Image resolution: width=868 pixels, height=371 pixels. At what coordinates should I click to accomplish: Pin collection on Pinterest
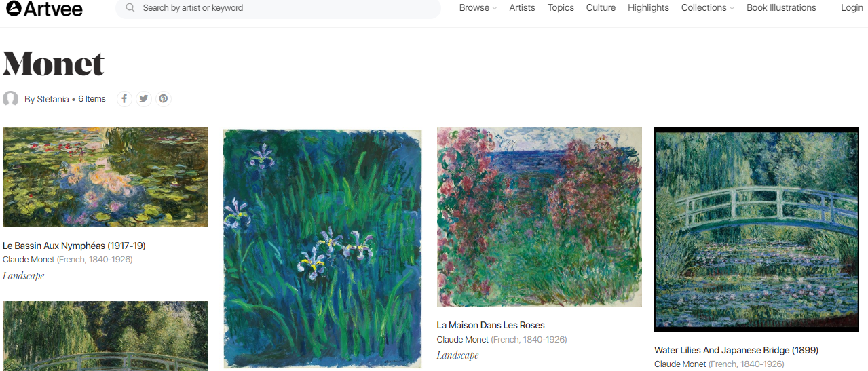pos(164,99)
